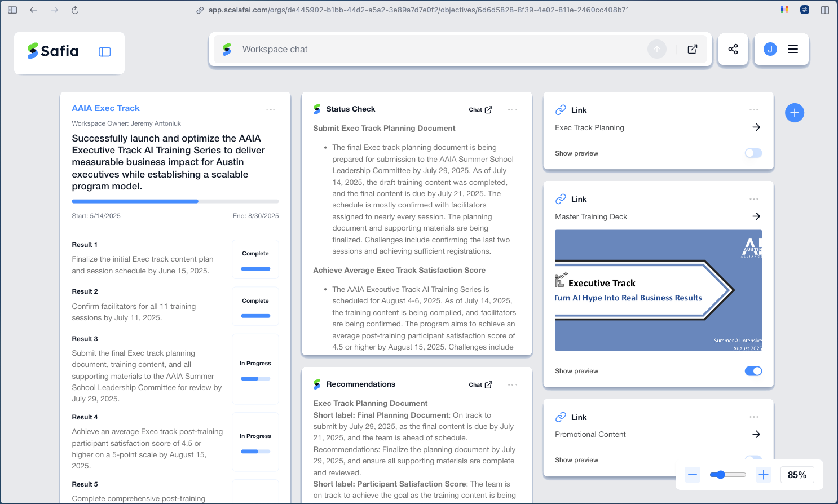Click the Chat button on Recommendations card
Viewport: 838px width, 504px height.
click(480, 385)
